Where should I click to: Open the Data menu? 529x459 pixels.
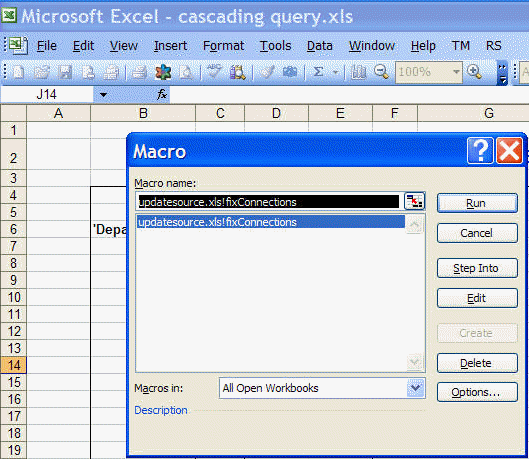pyautogui.click(x=319, y=46)
